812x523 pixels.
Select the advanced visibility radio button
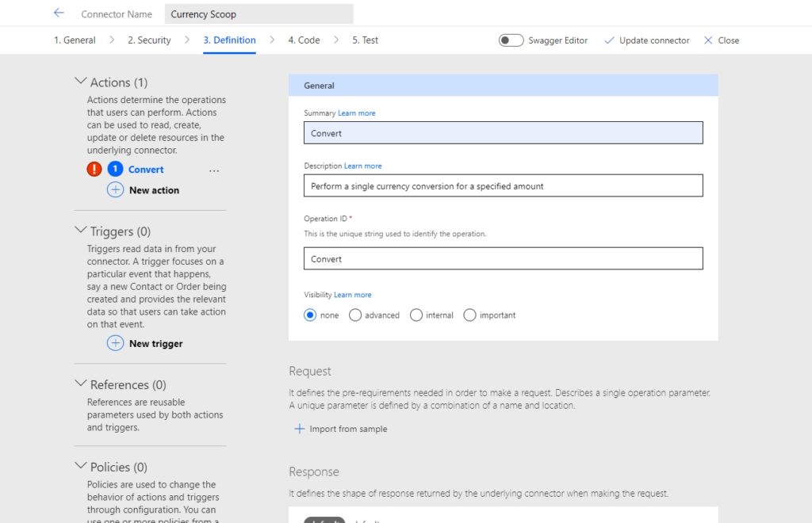[x=355, y=315]
